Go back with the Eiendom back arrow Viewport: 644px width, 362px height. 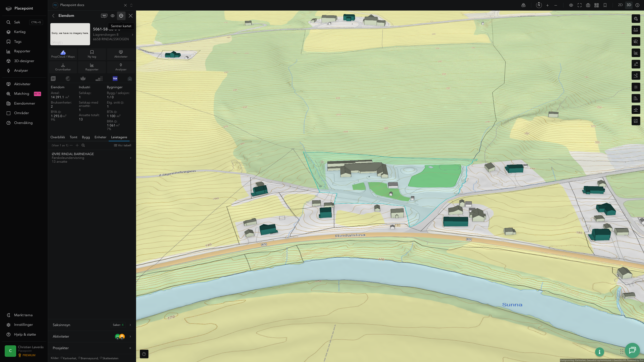pos(53,16)
